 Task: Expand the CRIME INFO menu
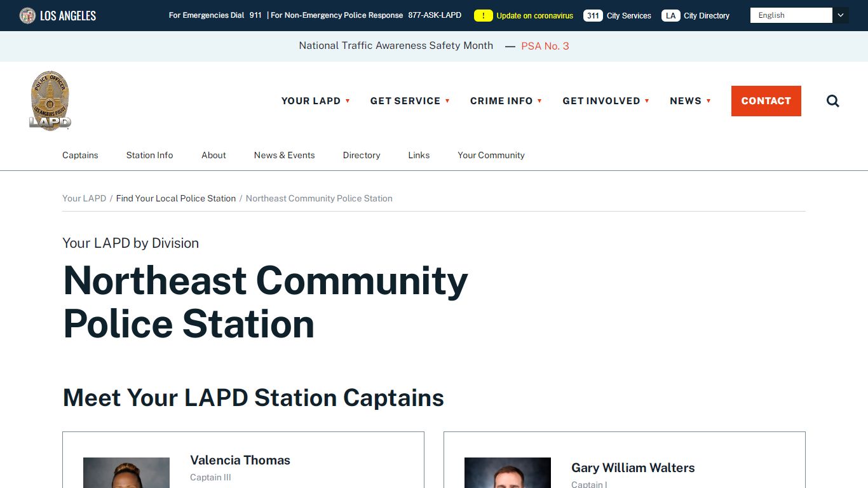pyautogui.click(x=506, y=101)
